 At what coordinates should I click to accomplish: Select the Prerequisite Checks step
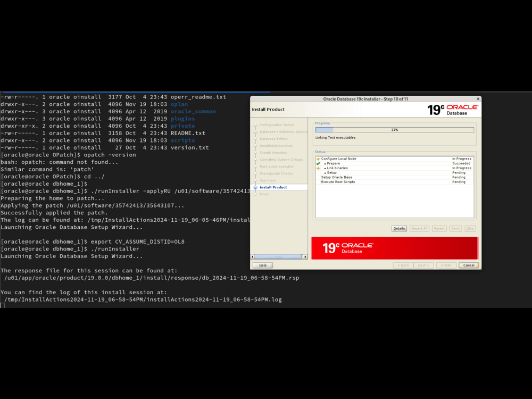pos(276,173)
